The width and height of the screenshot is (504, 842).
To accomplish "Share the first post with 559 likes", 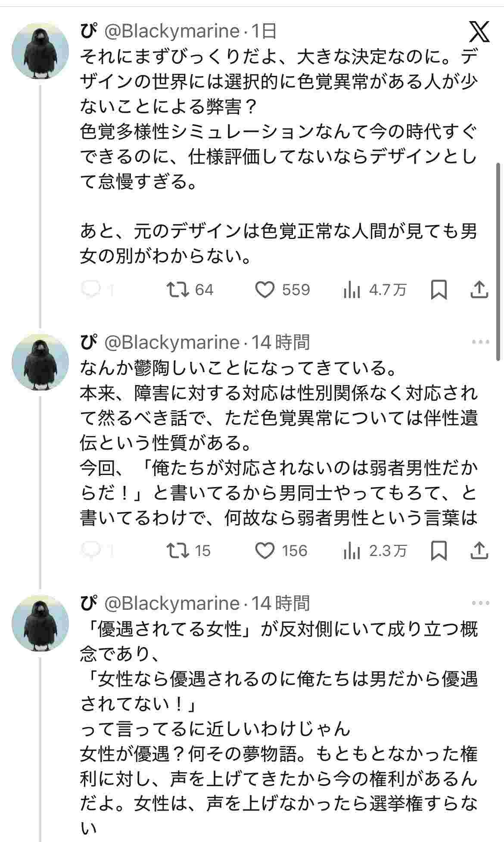I will [x=479, y=289].
